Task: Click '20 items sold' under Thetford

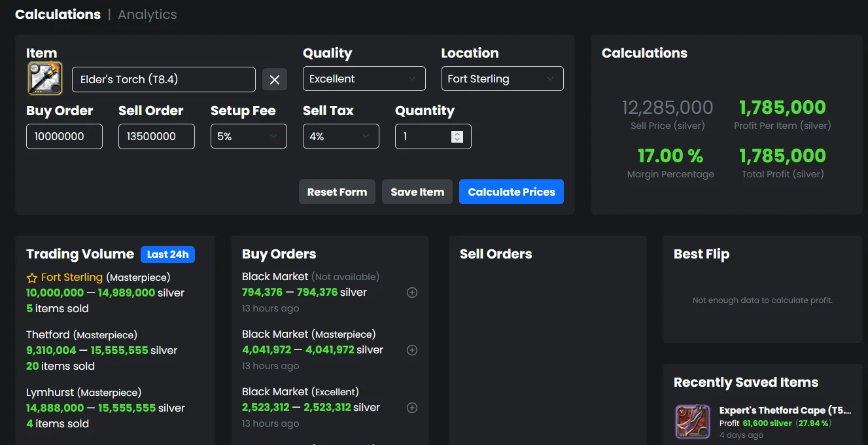Action: 60,366
